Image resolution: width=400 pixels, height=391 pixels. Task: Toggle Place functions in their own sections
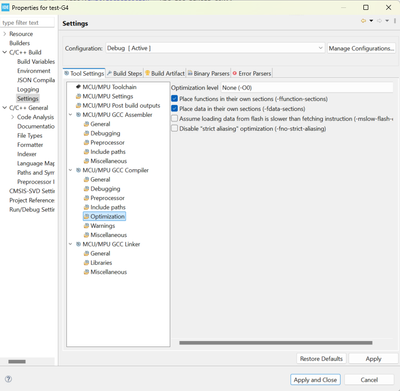[x=174, y=99]
